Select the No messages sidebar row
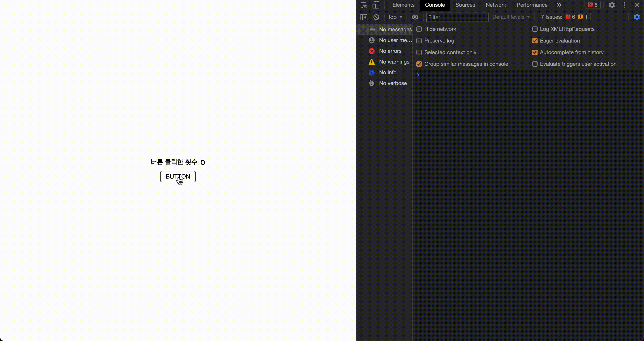The image size is (644, 341). pos(385,30)
